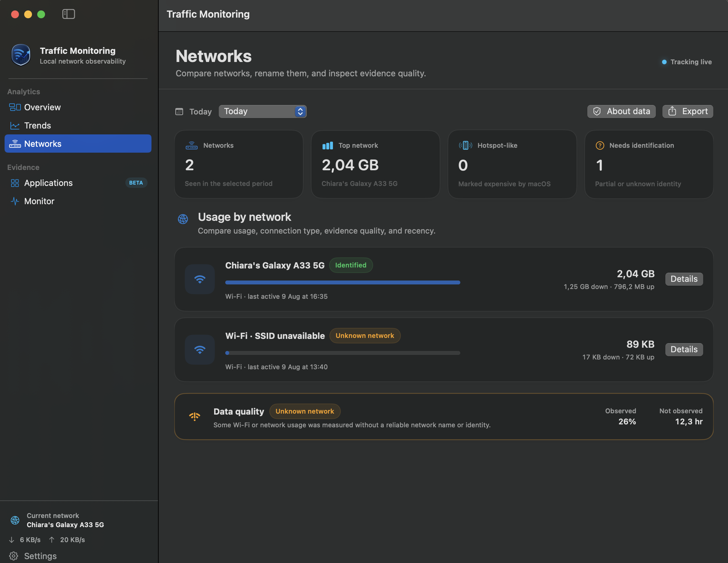Image resolution: width=728 pixels, height=563 pixels.
Task: Click the Identified badge
Action: coord(351,265)
